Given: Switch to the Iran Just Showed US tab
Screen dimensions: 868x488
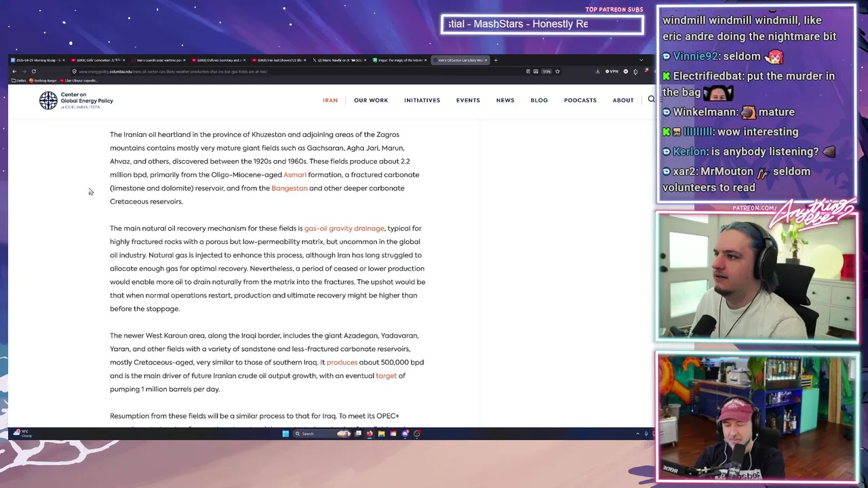Looking at the screenshot, I should point(280,60).
